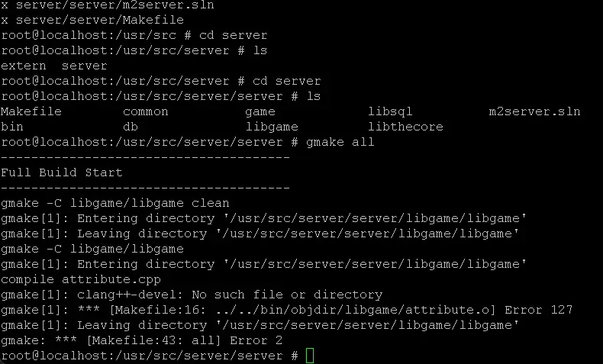Screen dimensions: 603x364
Task: Click the 'x server/server/Makefile' line
Action: tap(92, 20)
